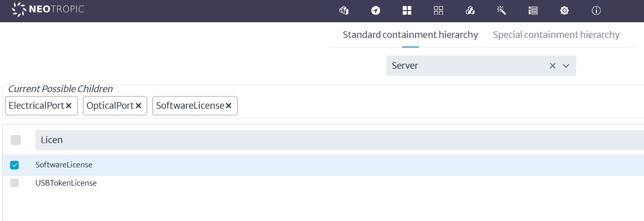
Task: Click the info circle icon
Action: [596, 11]
